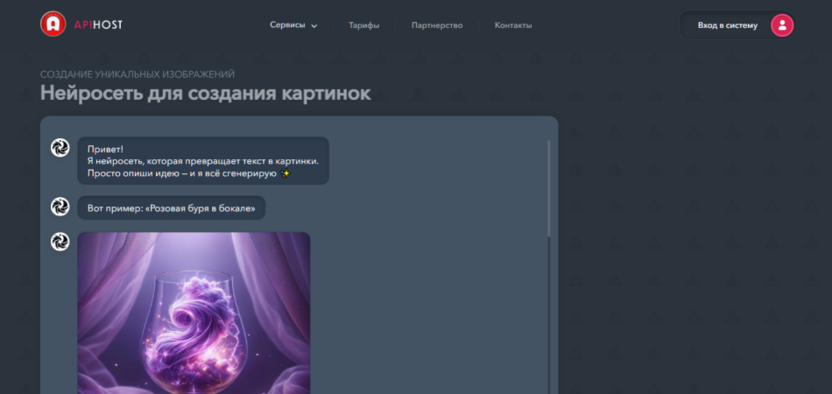Image resolution: width=832 pixels, height=394 pixels.
Task: Expand the chevron next to Сервисы
Action: 314,25
